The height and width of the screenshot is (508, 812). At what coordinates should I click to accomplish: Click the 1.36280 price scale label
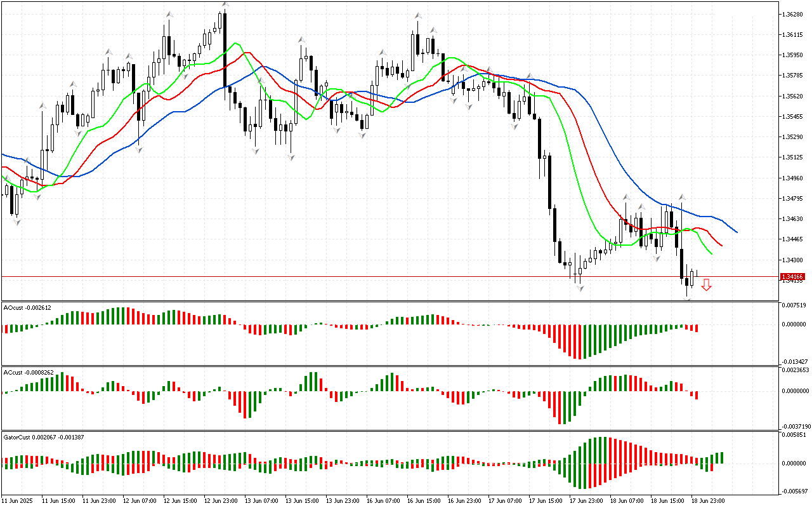coord(795,14)
